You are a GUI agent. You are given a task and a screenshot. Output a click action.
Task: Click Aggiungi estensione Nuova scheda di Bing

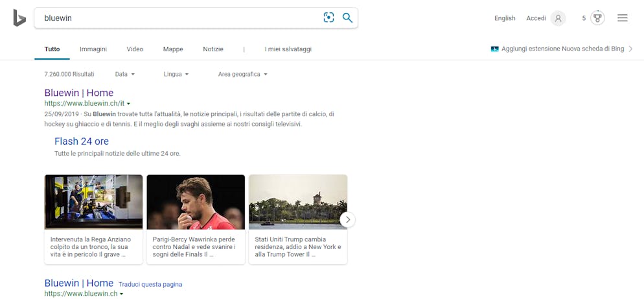562,49
